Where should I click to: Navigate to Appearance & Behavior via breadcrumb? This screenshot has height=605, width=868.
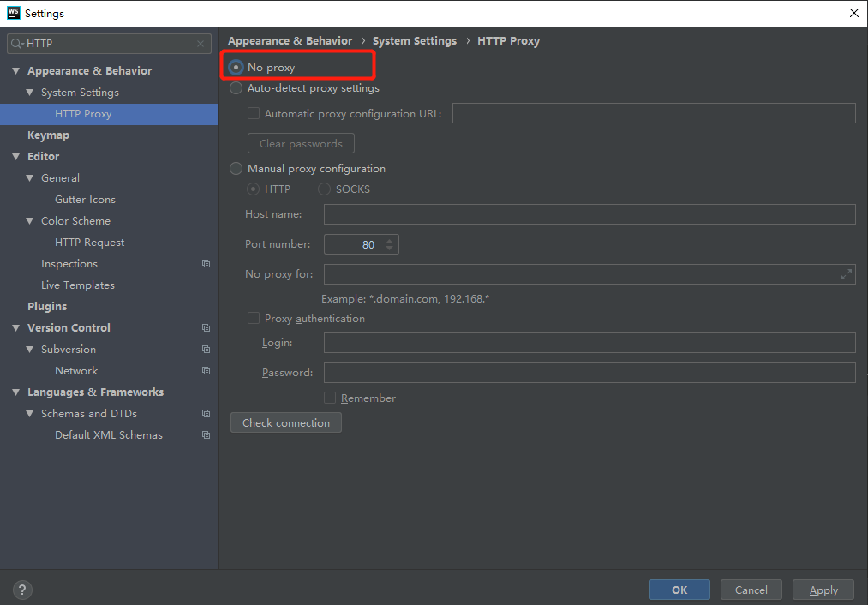point(290,40)
